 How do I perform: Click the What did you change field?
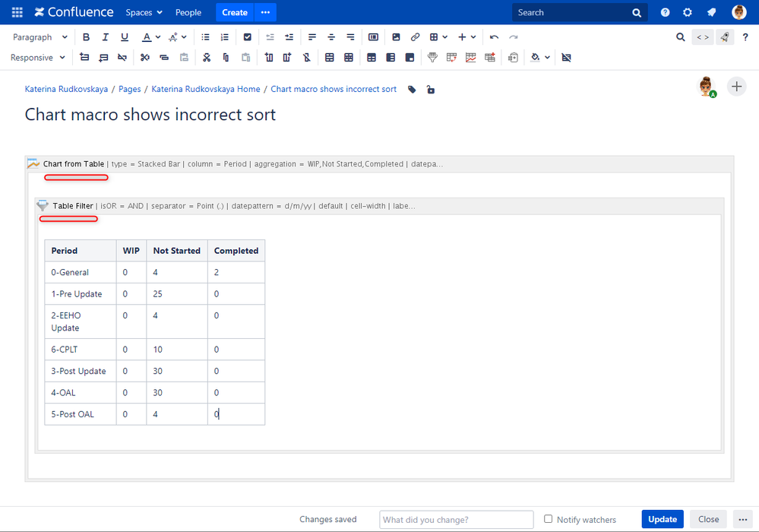[457, 519]
